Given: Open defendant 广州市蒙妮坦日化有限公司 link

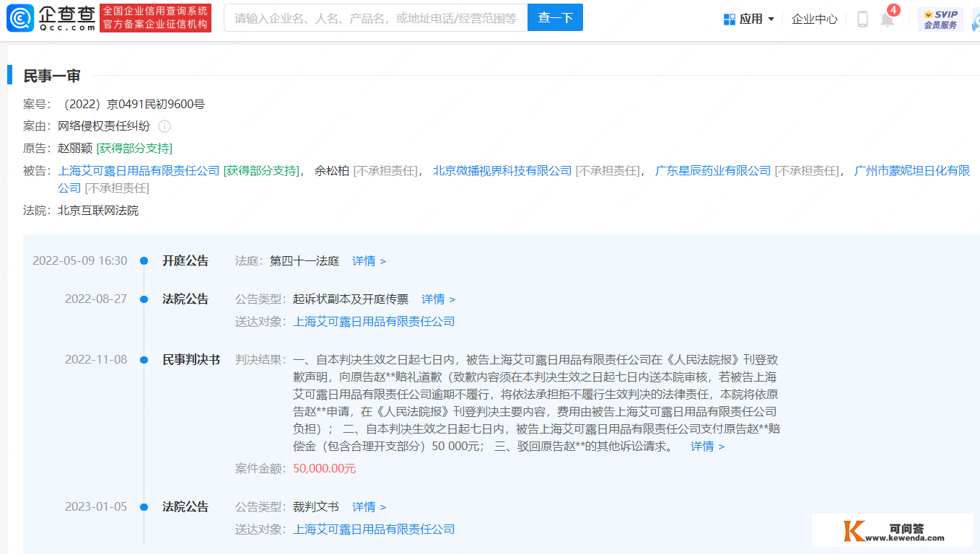Looking at the screenshot, I should [x=912, y=171].
